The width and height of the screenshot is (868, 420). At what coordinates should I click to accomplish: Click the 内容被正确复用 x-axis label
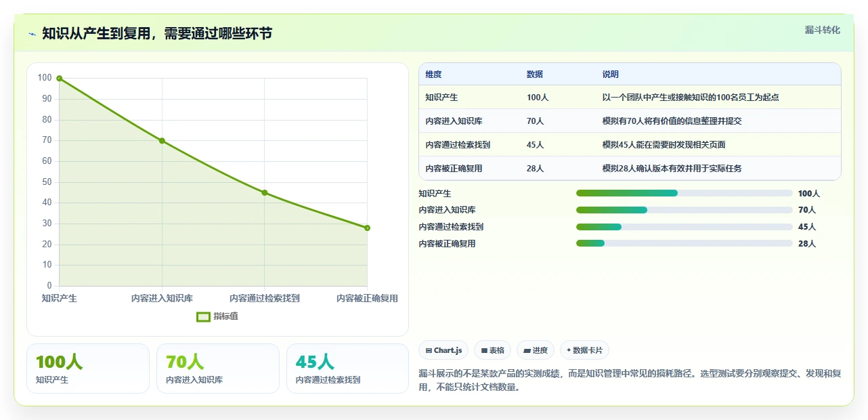(367, 298)
